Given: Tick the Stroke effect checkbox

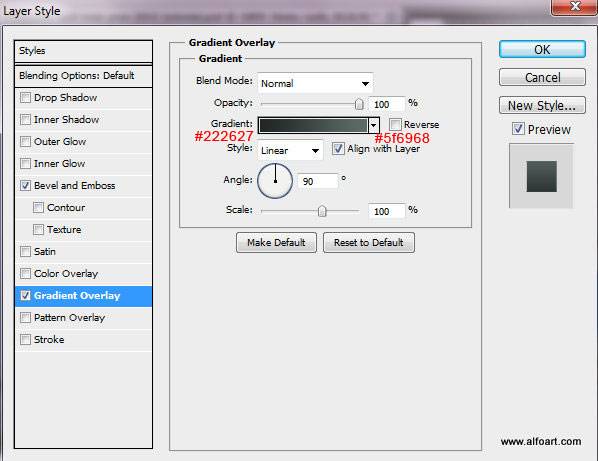Looking at the screenshot, I should pyautogui.click(x=25, y=339).
